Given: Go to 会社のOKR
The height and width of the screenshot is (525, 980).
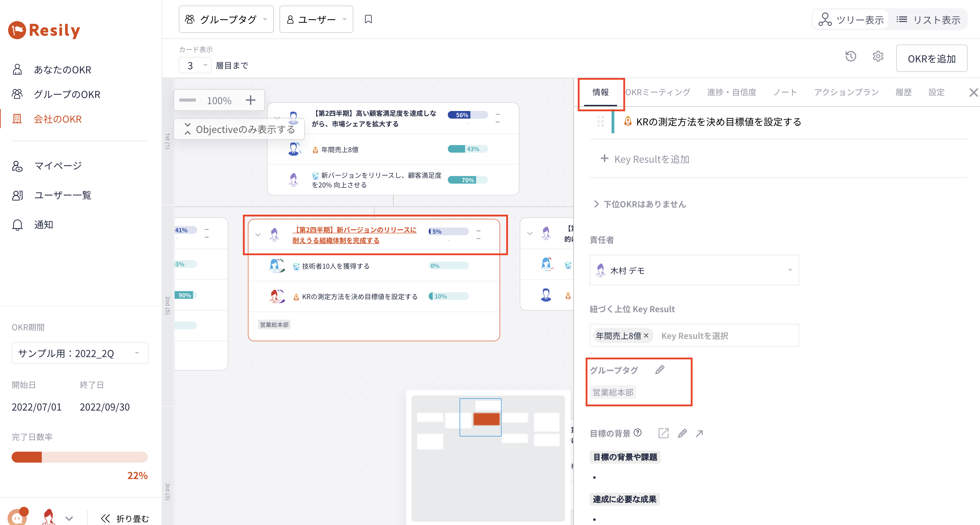Looking at the screenshot, I should 58,119.
